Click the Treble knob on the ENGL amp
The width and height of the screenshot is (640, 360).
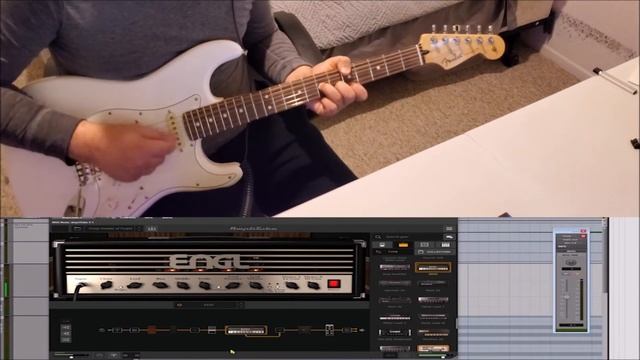[204, 286]
